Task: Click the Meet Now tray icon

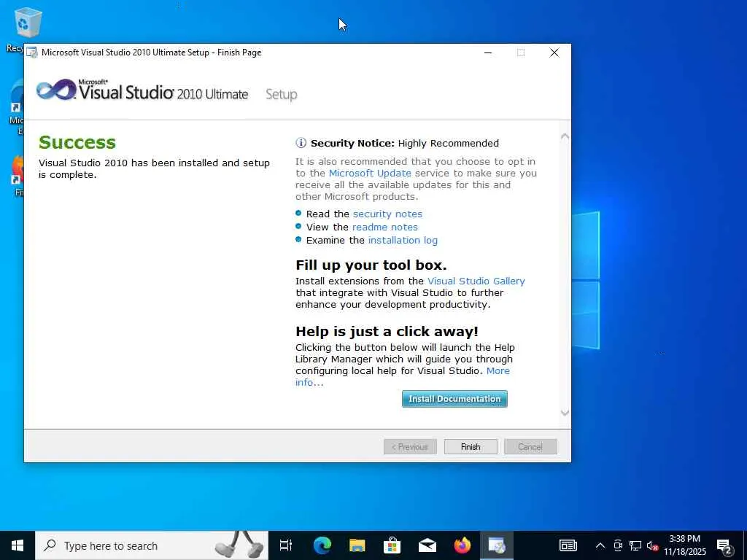Action: click(618, 545)
